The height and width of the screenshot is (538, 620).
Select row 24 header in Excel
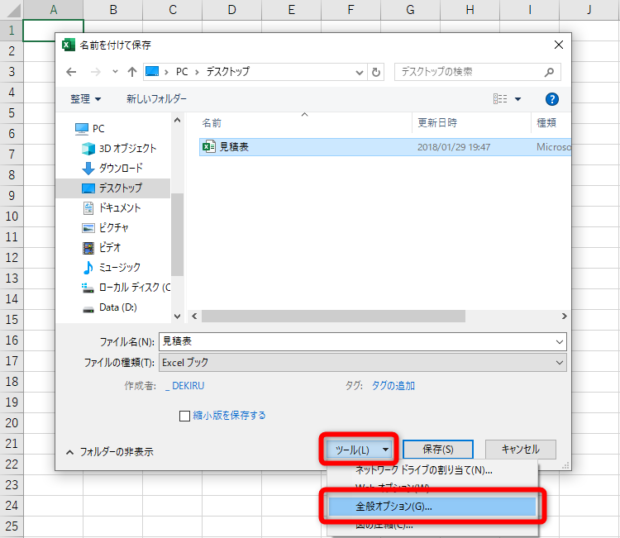11,506
